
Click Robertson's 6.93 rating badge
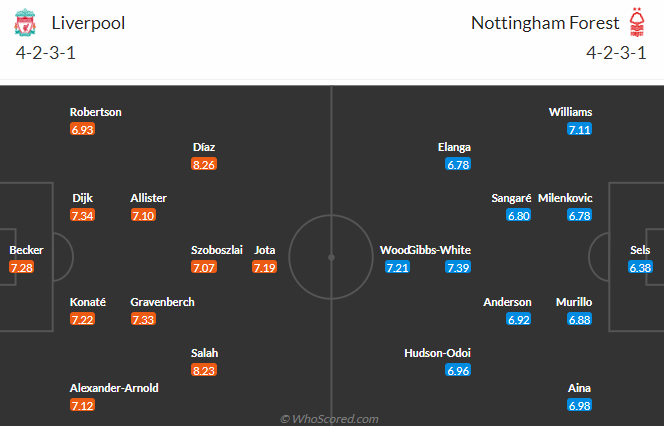tap(82, 130)
